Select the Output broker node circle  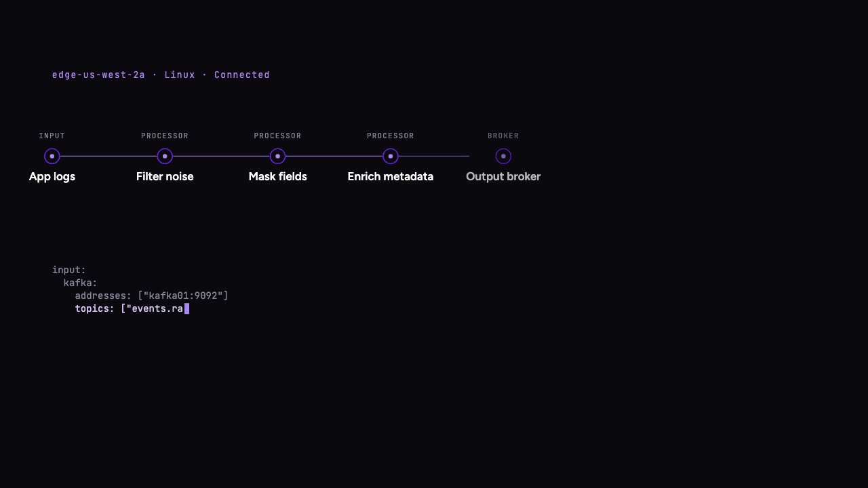tap(503, 157)
